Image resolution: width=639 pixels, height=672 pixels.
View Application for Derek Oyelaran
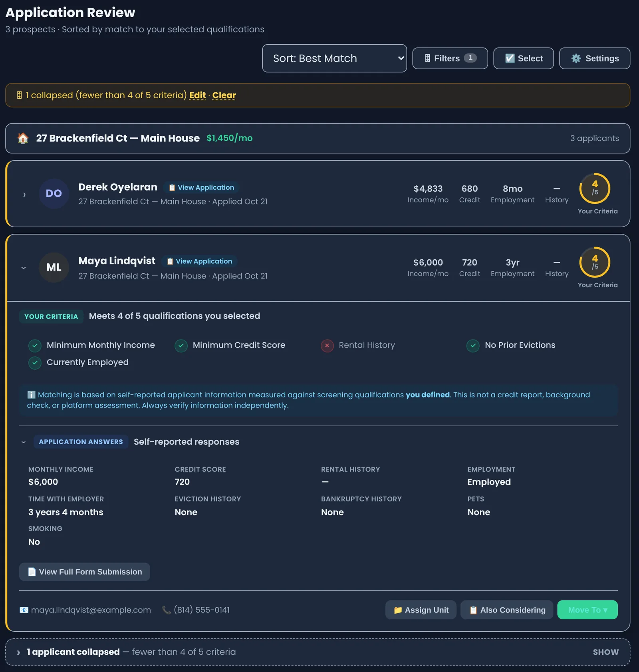pyautogui.click(x=201, y=187)
